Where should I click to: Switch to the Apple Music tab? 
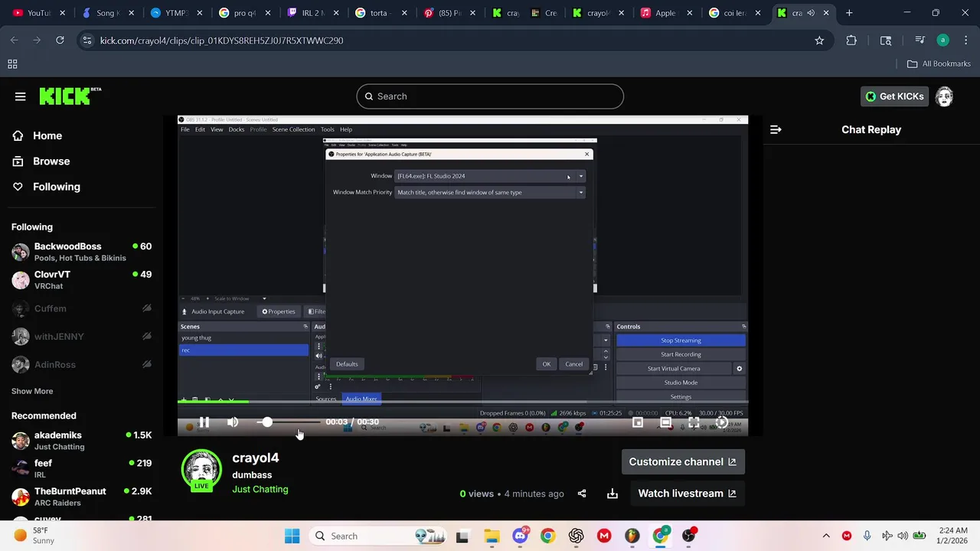[x=665, y=13]
